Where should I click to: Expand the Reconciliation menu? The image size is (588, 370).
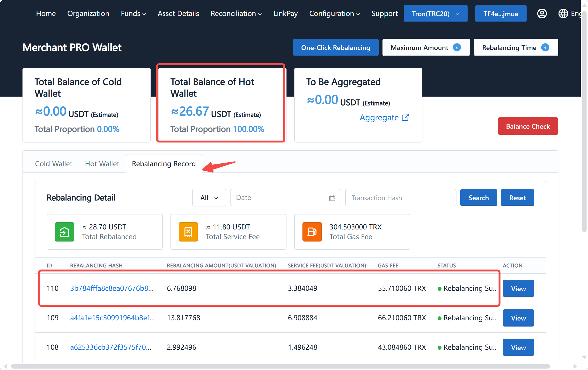tap(236, 14)
